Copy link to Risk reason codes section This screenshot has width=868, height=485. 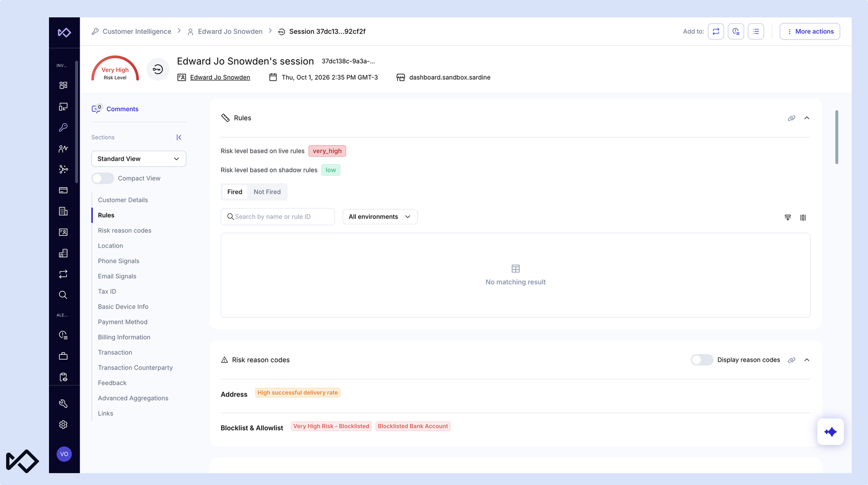tap(792, 360)
